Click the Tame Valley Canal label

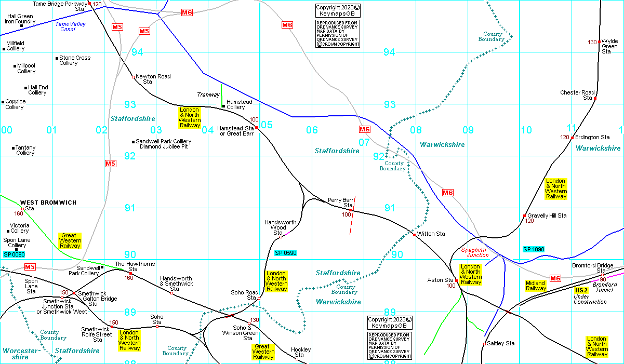[72, 27]
